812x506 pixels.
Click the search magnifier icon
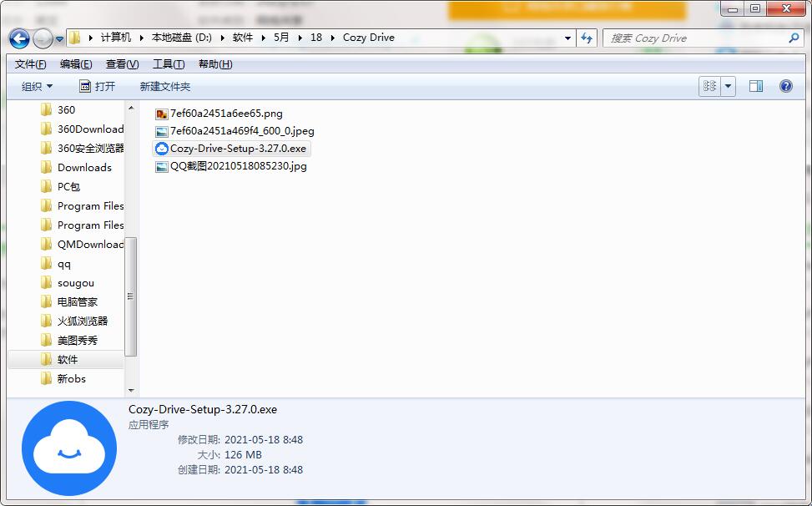click(794, 38)
